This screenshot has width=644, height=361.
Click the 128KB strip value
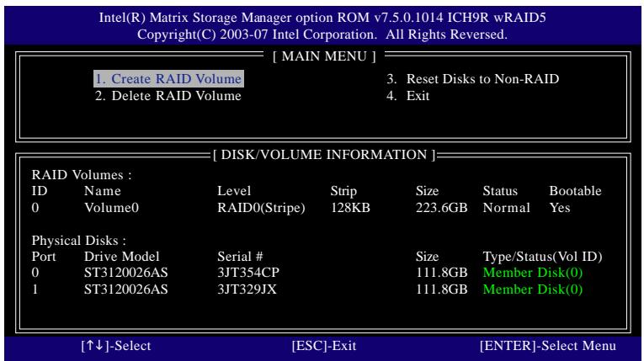[x=350, y=207]
